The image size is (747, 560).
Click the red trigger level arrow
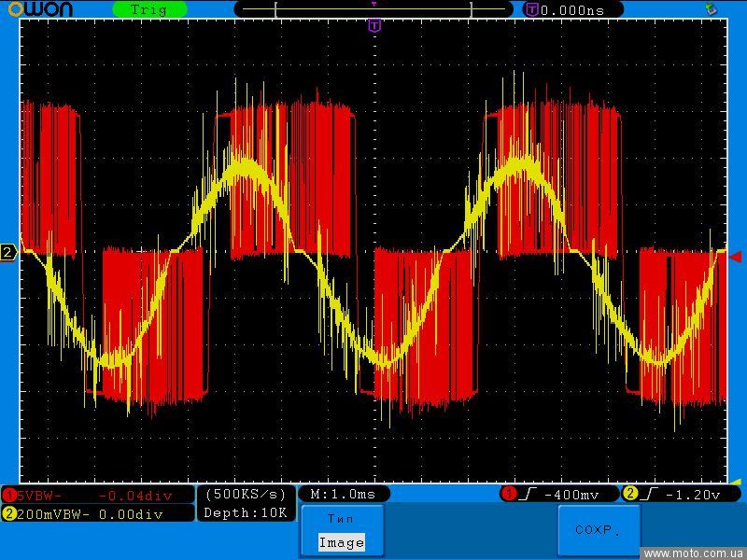[735, 257]
